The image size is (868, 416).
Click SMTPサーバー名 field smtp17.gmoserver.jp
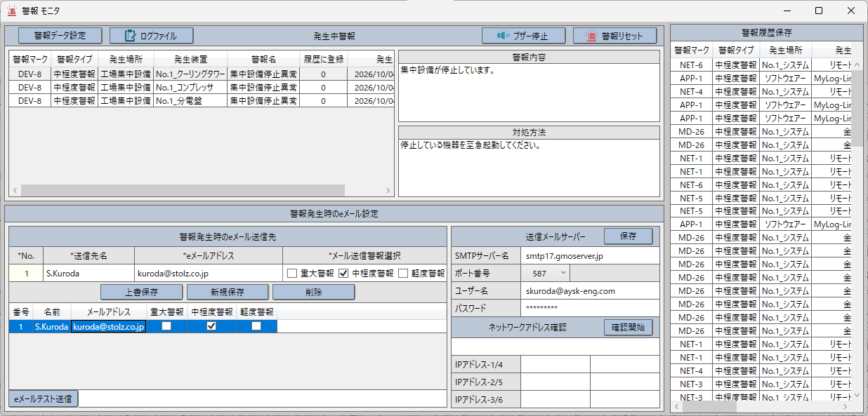pos(591,255)
